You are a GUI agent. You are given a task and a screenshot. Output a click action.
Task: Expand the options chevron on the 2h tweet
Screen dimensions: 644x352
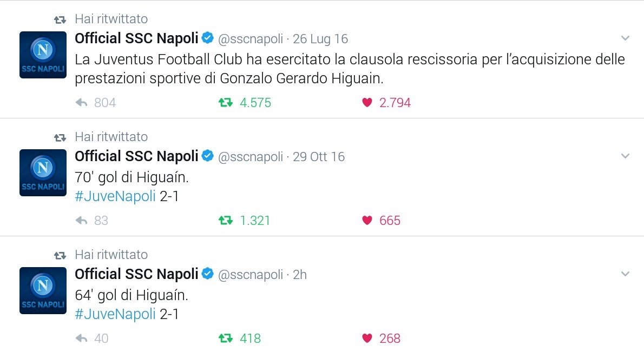point(625,274)
